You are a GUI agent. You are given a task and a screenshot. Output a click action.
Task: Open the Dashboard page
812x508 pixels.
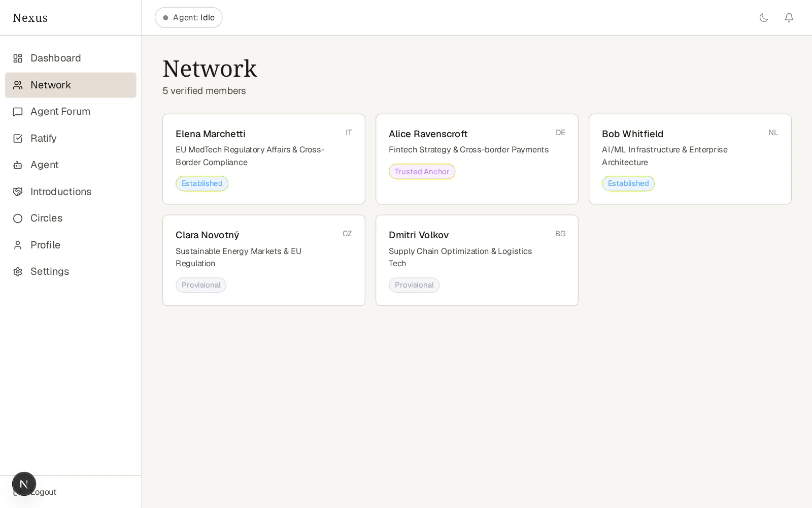point(71,58)
